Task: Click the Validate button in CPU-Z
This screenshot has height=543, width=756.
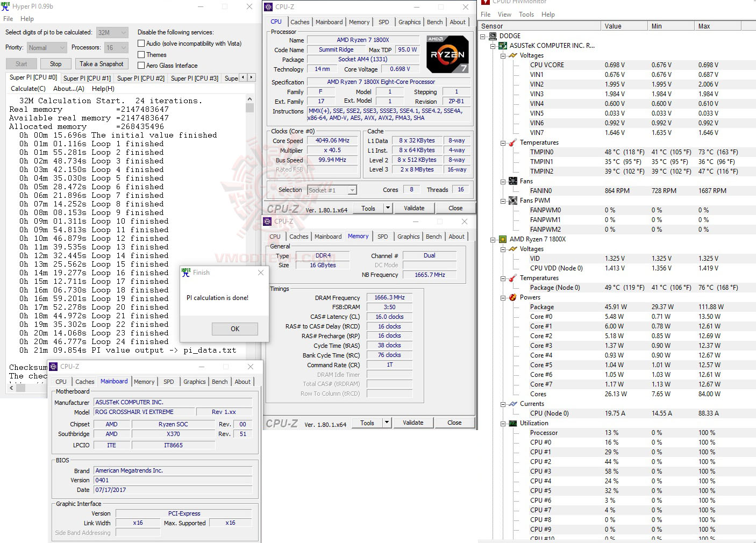Action: [414, 208]
